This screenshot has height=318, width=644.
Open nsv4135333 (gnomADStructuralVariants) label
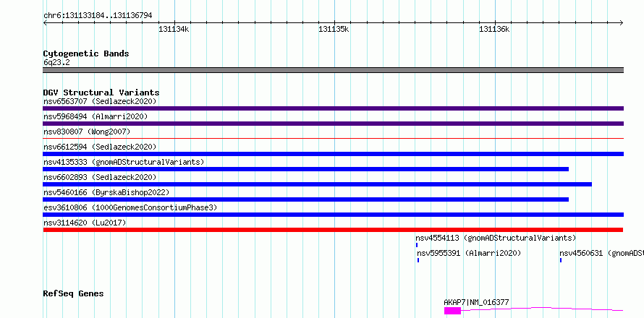tap(124, 162)
